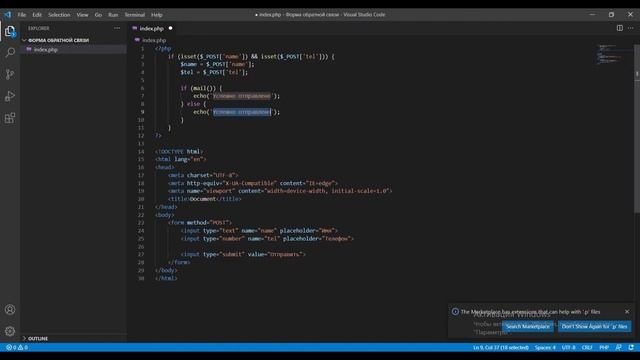Open editor More Actions ellipsis
This screenshot has height=360, width=640.
tap(631, 28)
